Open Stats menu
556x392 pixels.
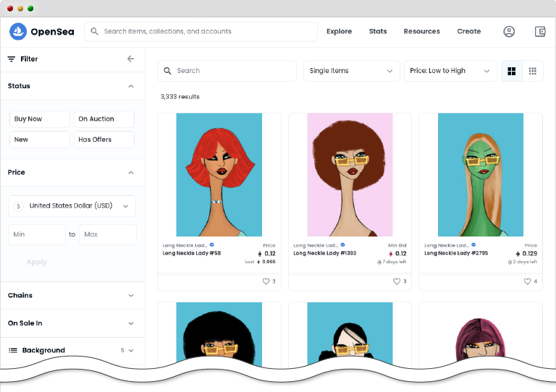click(378, 31)
